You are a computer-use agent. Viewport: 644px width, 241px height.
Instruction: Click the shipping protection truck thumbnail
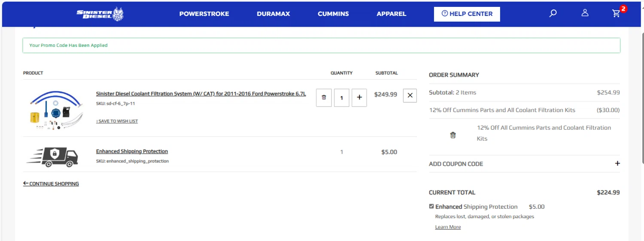pyautogui.click(x=52, y=157)
